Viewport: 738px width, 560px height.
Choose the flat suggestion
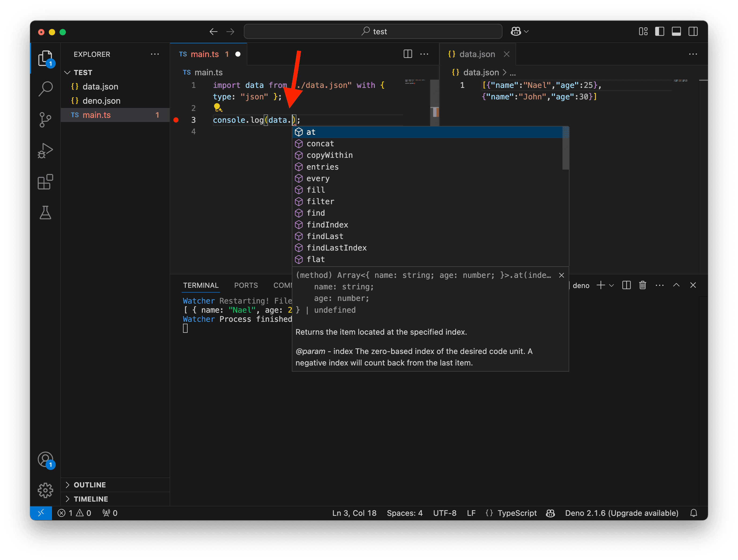[428, 259]
